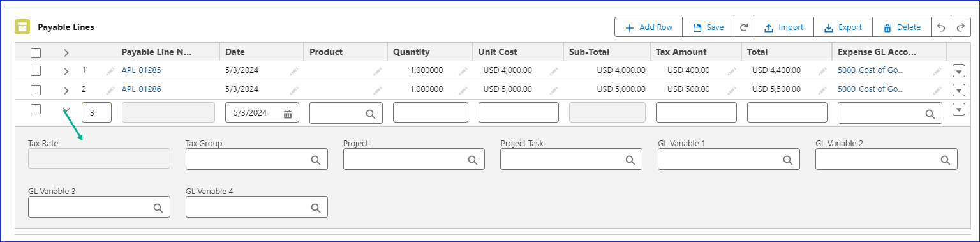
Task: Click the Project Task lookup field
Action: coord(571,159)
